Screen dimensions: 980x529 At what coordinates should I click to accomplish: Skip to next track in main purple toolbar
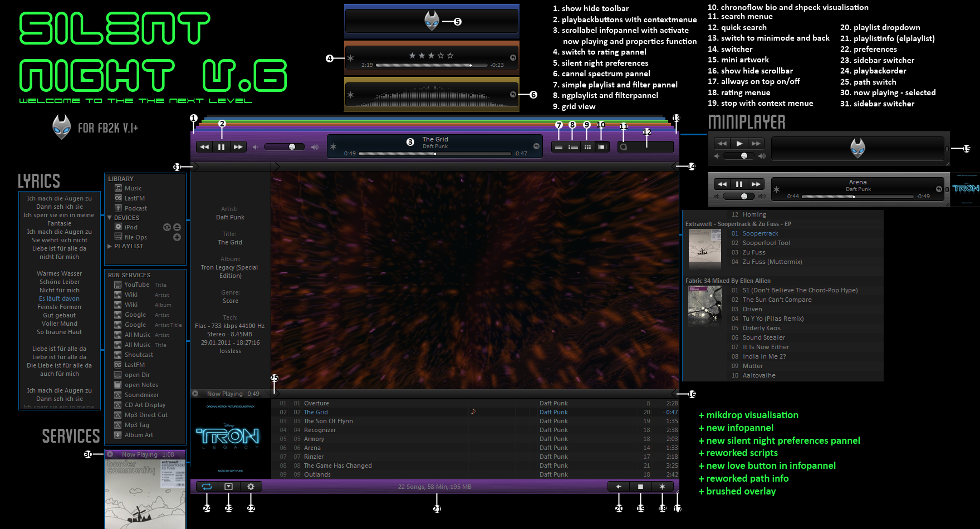[x=238, y=147]
